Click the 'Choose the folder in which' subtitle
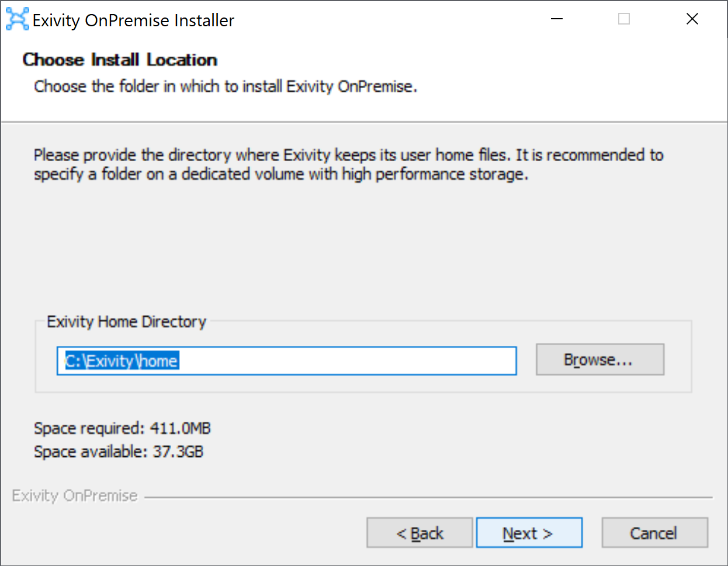Screen dimensions: 728x566 pyautogui.click(x=226, y=86)
